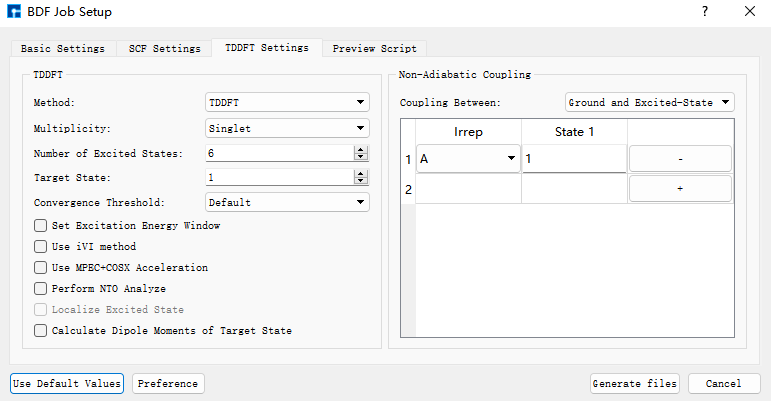Click the Number of Excited States field
771x401 pixels.
(280, 153)
